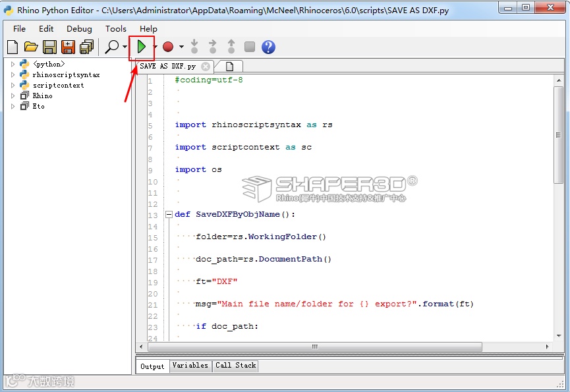Click the Step Over debug icon
This screenshot has width=570, height=392.
click(213, 47)
